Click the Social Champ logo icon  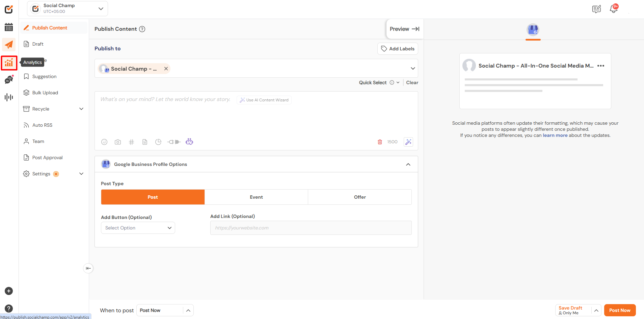[x=9, y=9]
